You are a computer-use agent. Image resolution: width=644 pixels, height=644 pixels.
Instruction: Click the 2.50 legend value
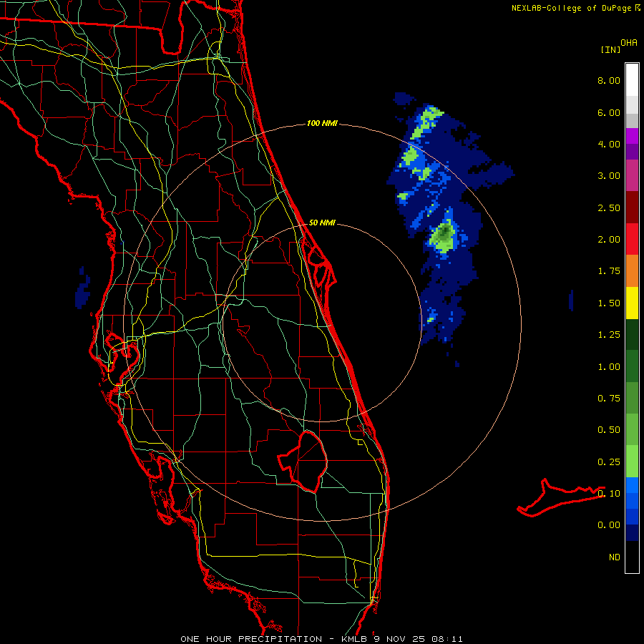point(609,208)
